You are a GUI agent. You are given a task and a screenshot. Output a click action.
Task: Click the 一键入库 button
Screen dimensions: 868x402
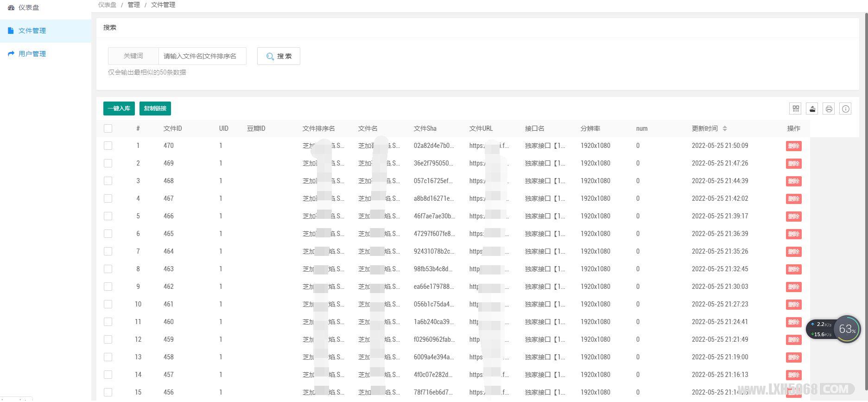pos(119,108)
